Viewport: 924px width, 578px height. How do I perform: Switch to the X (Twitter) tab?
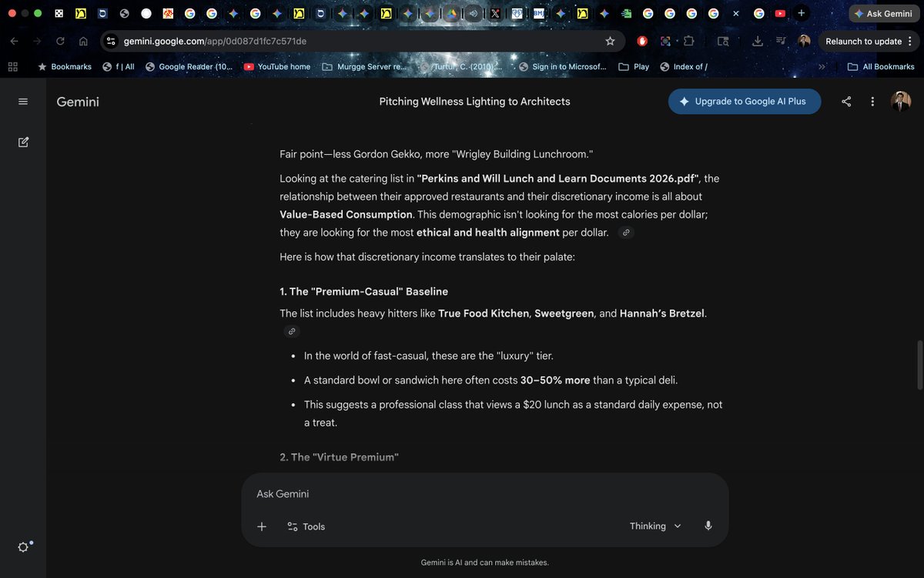[x=495, y=13]
